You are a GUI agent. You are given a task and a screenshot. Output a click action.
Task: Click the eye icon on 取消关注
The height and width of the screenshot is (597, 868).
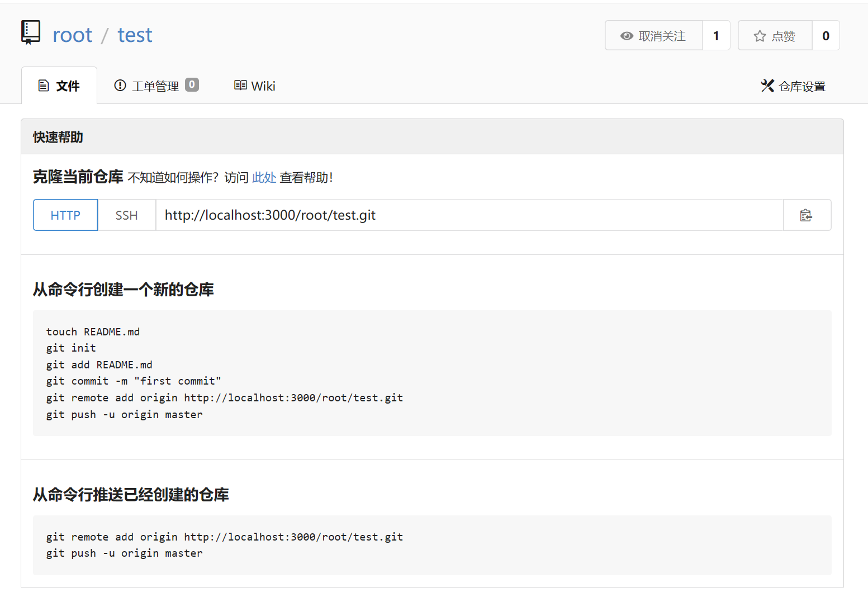click(x=627, y=36)
